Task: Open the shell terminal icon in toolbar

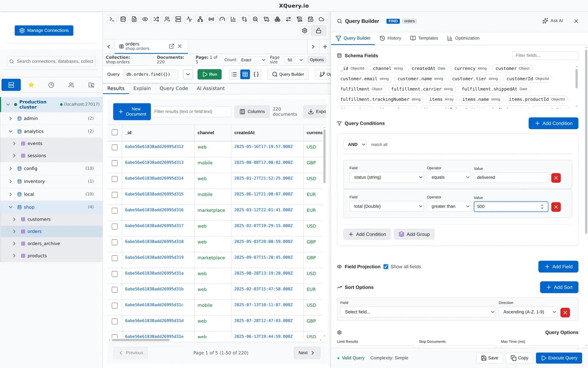Action: tap(112, 19)
